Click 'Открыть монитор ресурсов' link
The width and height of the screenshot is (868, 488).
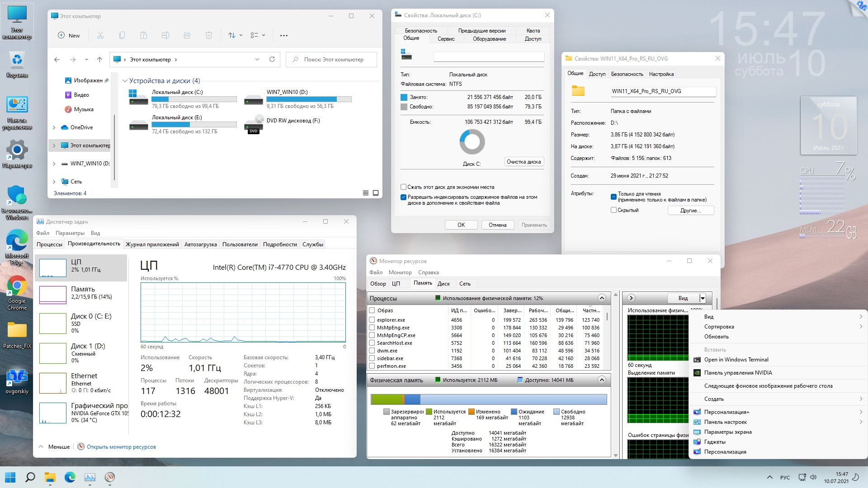[121, 447]
